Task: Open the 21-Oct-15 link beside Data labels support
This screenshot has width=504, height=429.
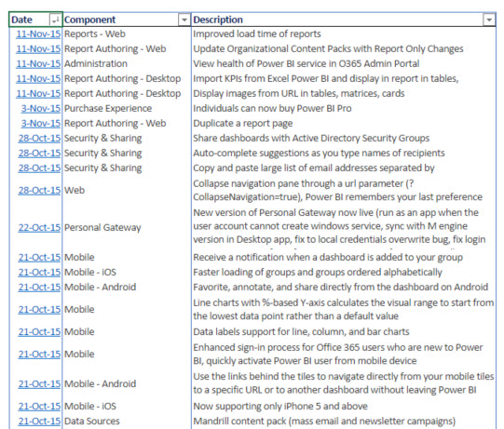Action: 39,331
